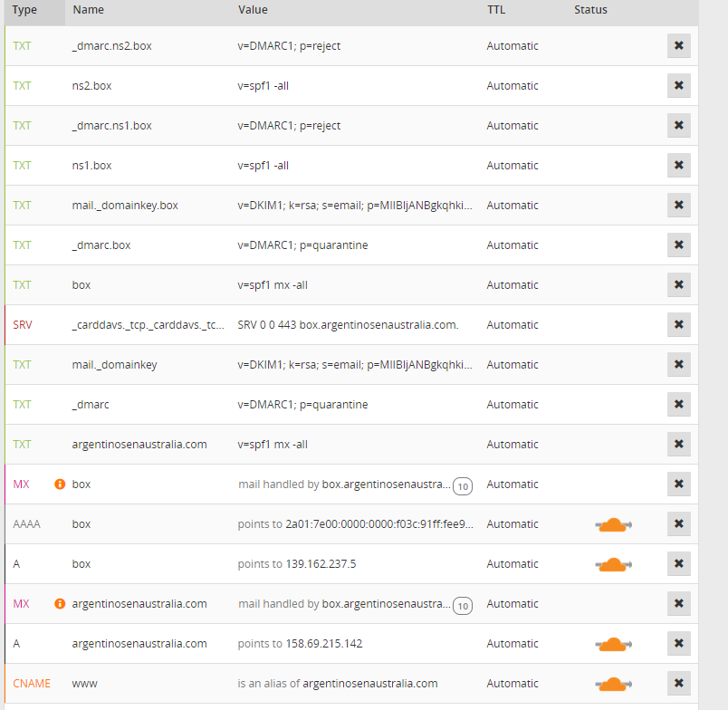This screenshot has width=728, height=710.
Task: Edit 'v=DMARC1; p=quarantine' value of _dmarc.box
Action: 302,245
